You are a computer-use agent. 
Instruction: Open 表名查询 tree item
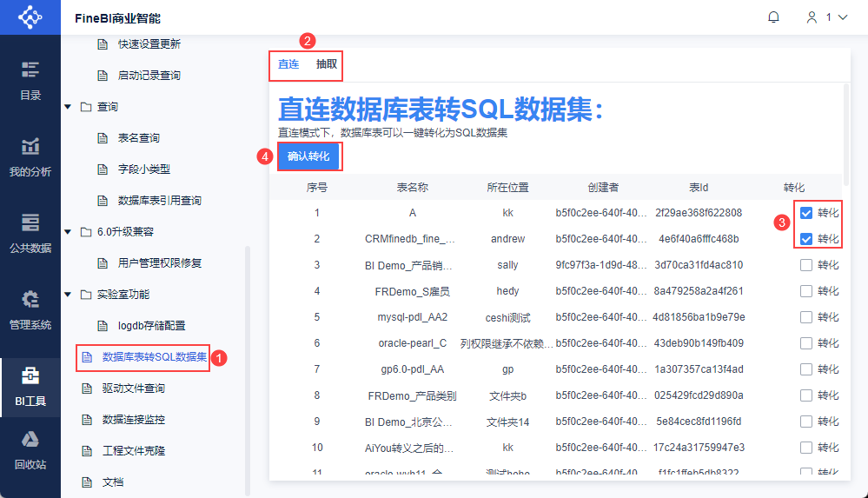[138, 138]
